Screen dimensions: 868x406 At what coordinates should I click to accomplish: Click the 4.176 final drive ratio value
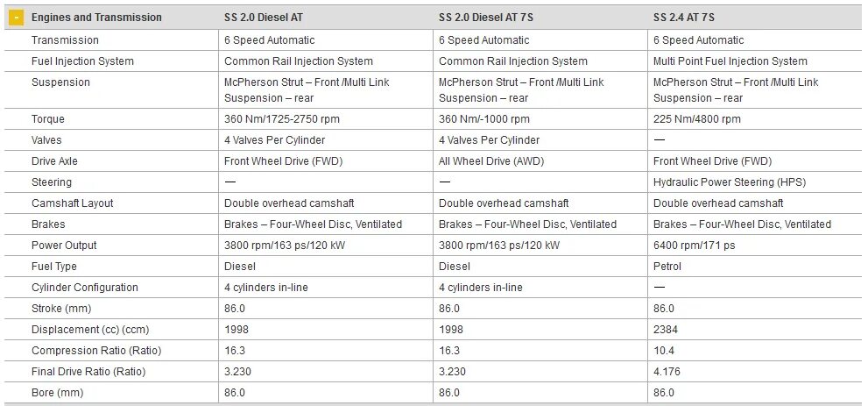pyautogui.click(x=667, y=372)
